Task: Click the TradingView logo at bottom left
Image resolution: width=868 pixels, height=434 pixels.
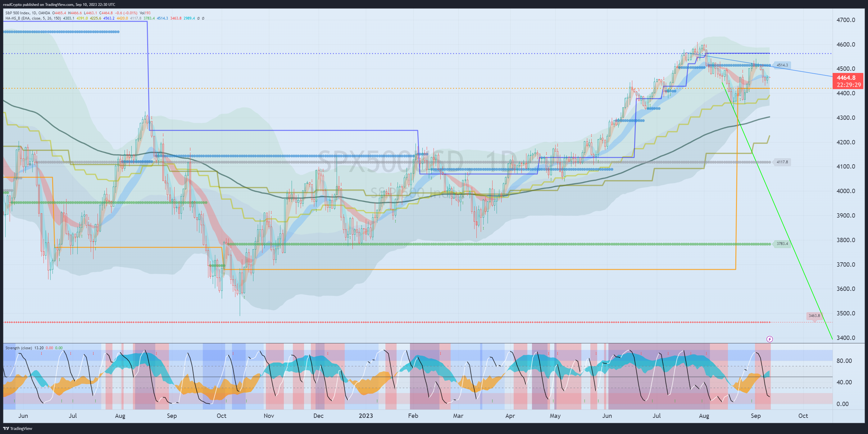Action: coord(18,428)
